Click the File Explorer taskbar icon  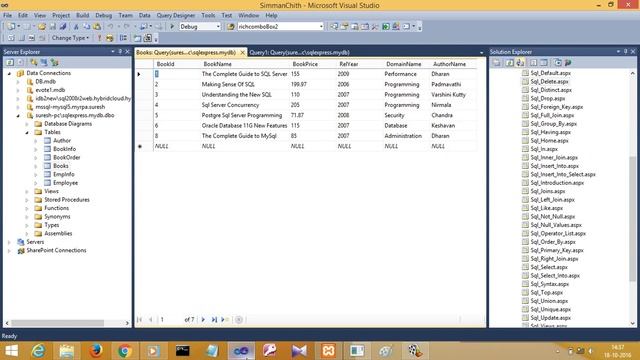tap(67, 351)
